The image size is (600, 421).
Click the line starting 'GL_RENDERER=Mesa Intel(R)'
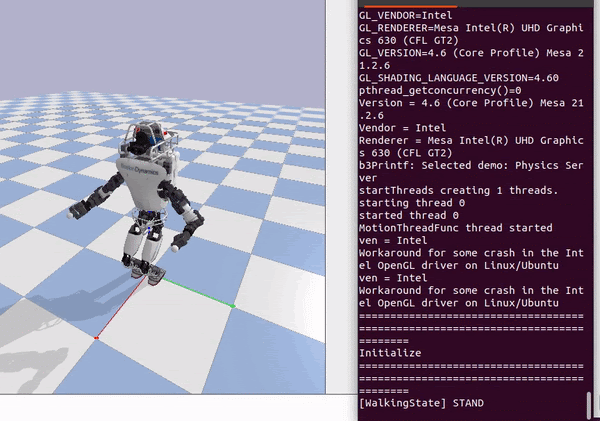tap(471, 28)
